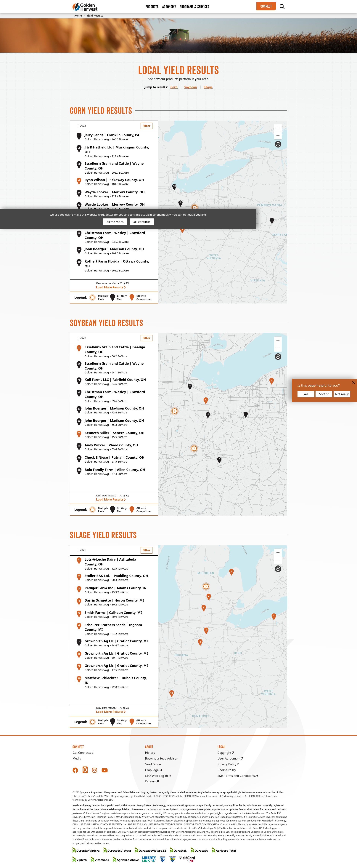Open the Products menu
This screenshot has width=357, height=868.
click(152, 7)
